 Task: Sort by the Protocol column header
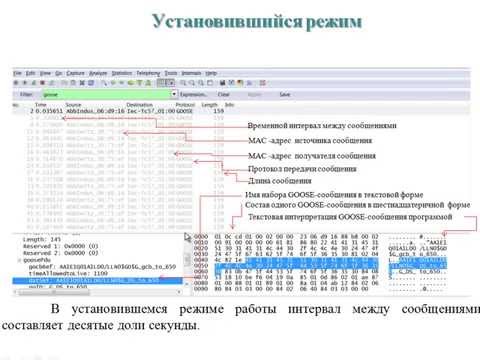click(x=185, y=105)
